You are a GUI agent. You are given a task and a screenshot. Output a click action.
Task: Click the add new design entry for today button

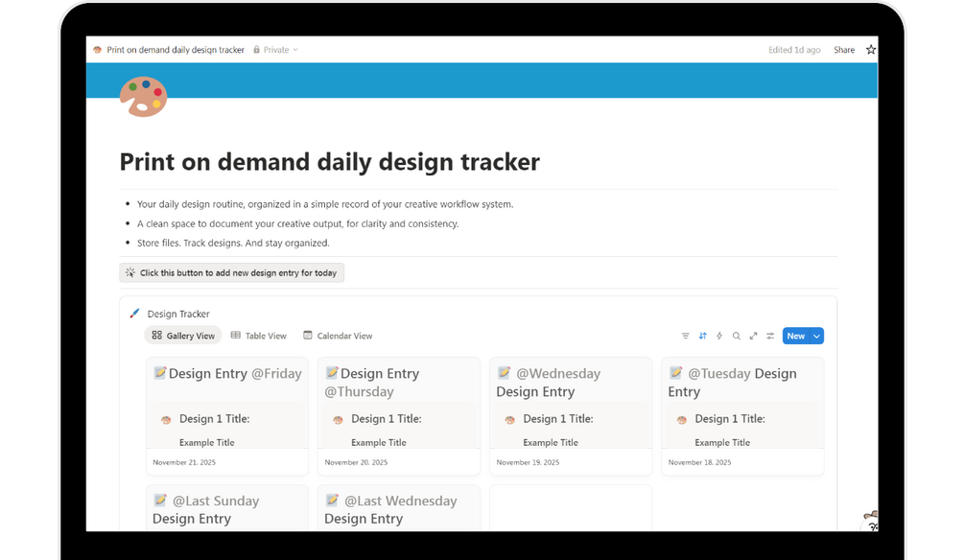tap(232, 272)
